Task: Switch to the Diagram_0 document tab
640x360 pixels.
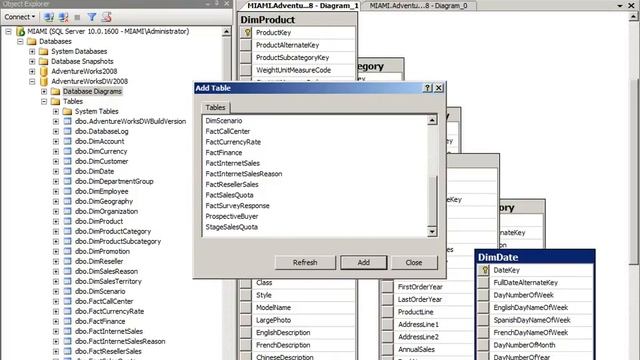Action: (418, 6)
